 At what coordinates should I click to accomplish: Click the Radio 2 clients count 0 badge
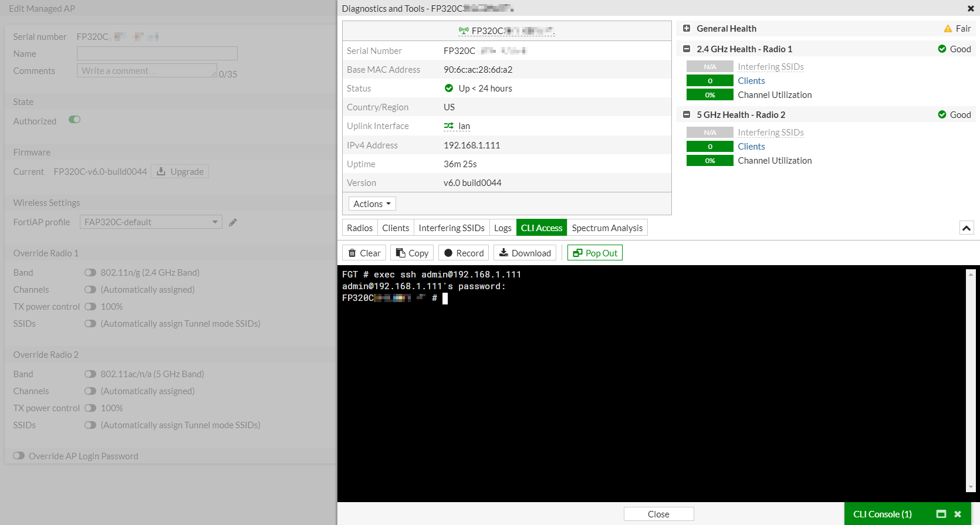710,147
